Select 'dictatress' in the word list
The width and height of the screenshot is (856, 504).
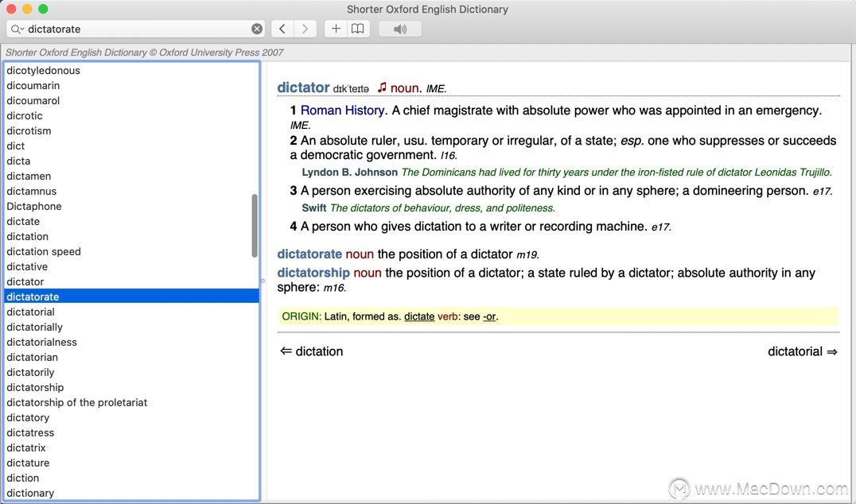pyautogui.click(x=131, y=432)
